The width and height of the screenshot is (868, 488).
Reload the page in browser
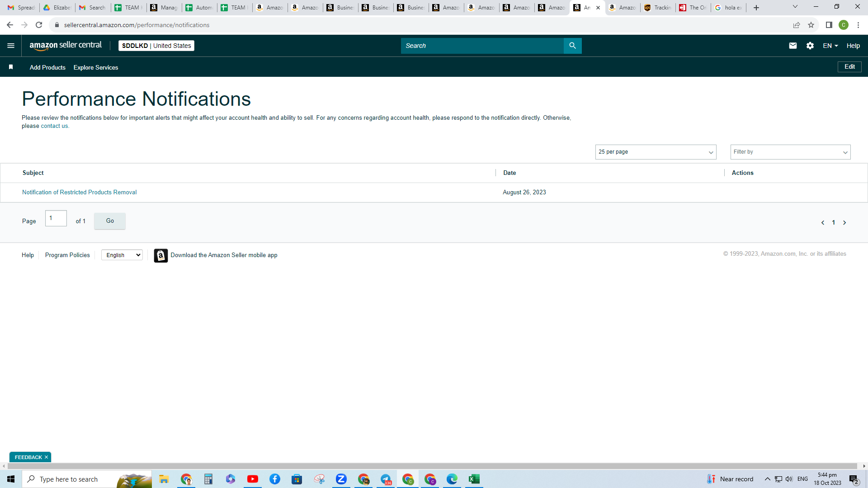39,25
